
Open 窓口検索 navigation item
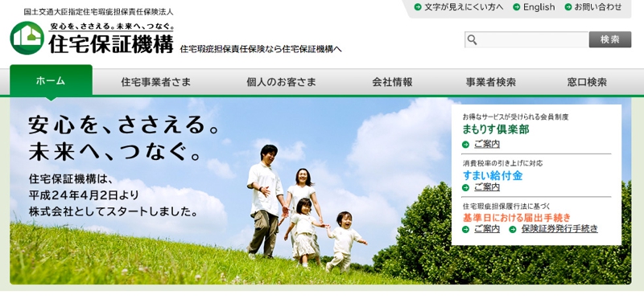[587, 82]
